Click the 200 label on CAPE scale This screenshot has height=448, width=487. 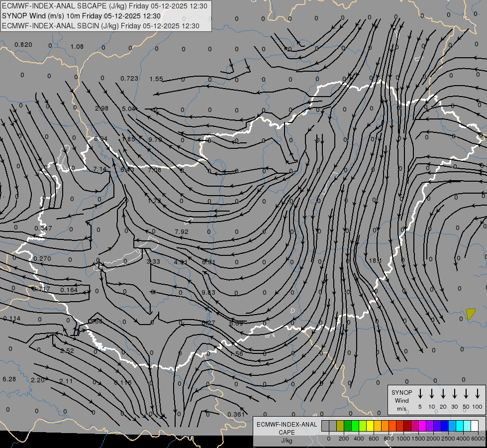344,439
